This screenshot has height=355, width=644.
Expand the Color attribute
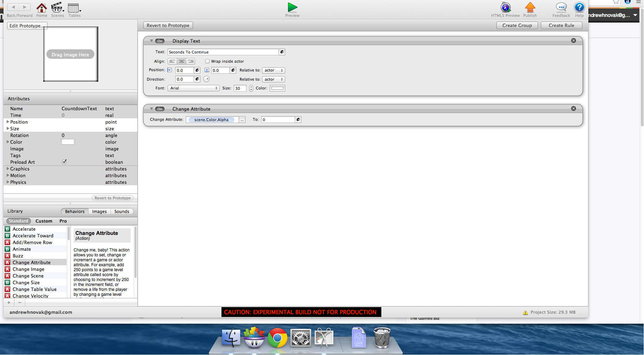(x=8, y=142)
